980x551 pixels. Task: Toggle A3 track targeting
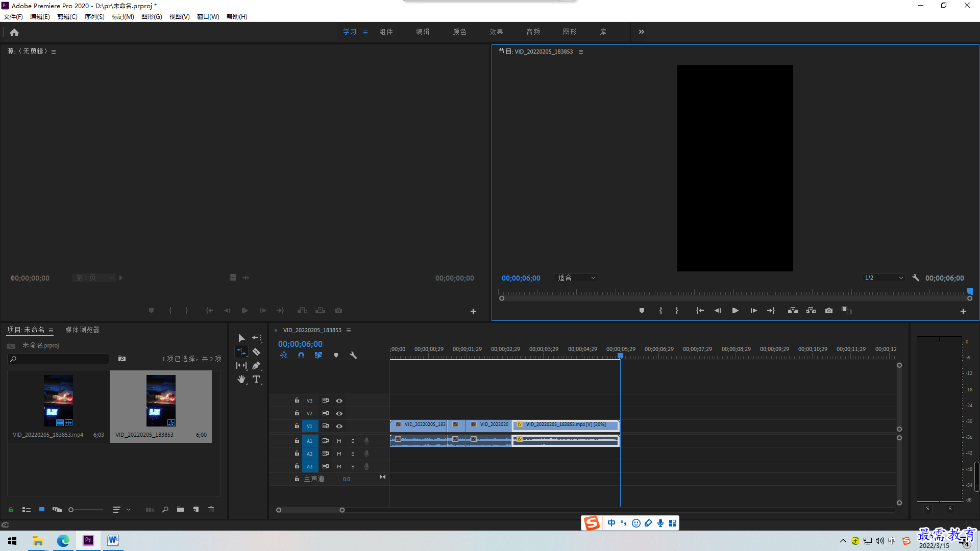click(x=309, y=466)
